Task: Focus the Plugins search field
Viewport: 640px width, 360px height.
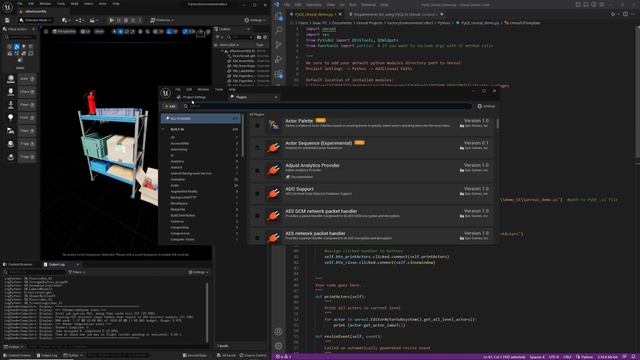Action: tap(327, 106)
